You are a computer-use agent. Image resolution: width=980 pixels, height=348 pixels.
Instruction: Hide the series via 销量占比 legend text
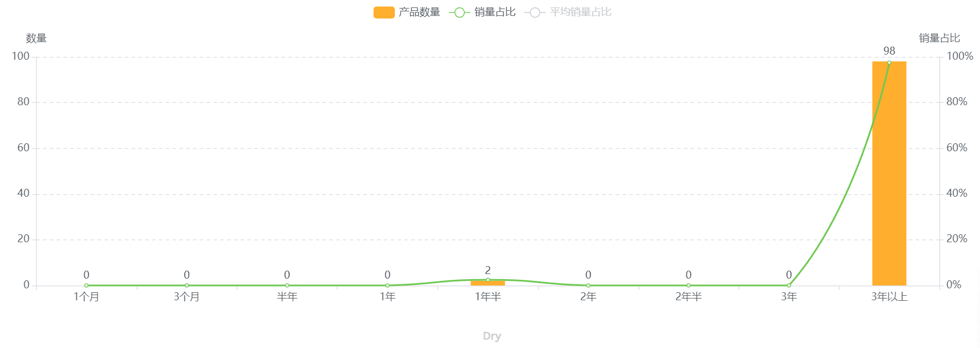click(x=495, y=12)
